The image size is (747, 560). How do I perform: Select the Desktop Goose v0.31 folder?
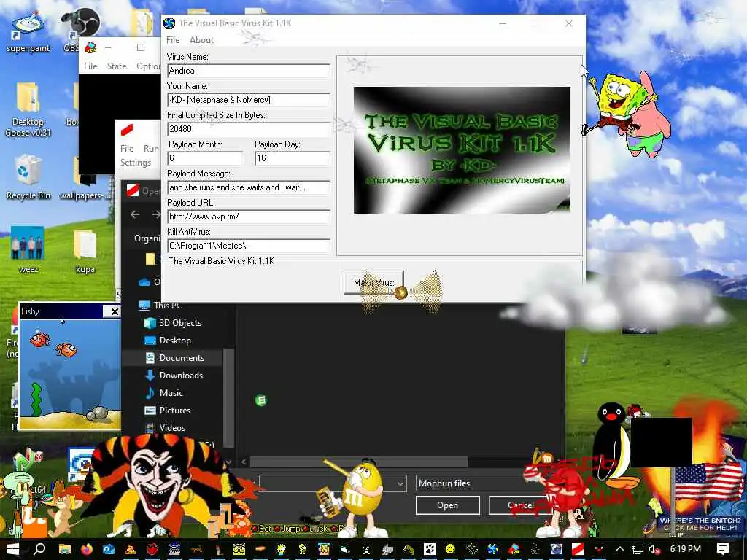[x=28, y=109]
